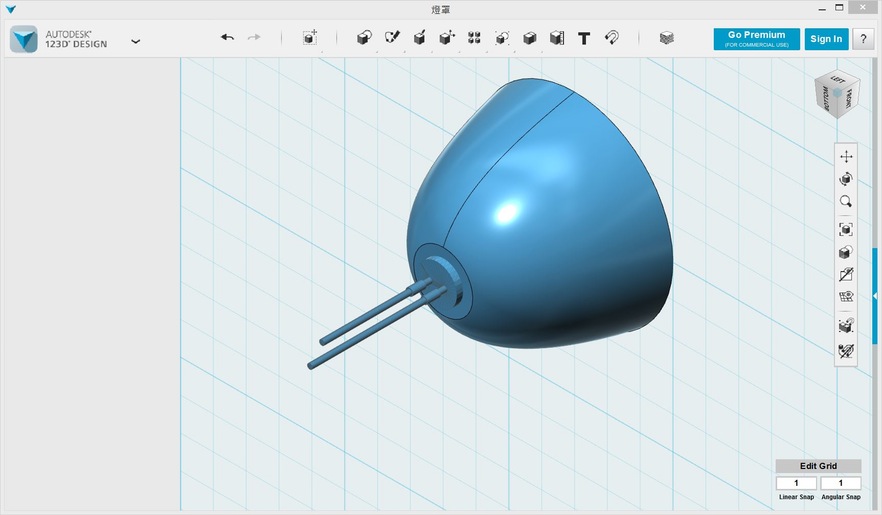The image size is (882, 515).
Task: Select the Text tool
Action: click(584, 38)
